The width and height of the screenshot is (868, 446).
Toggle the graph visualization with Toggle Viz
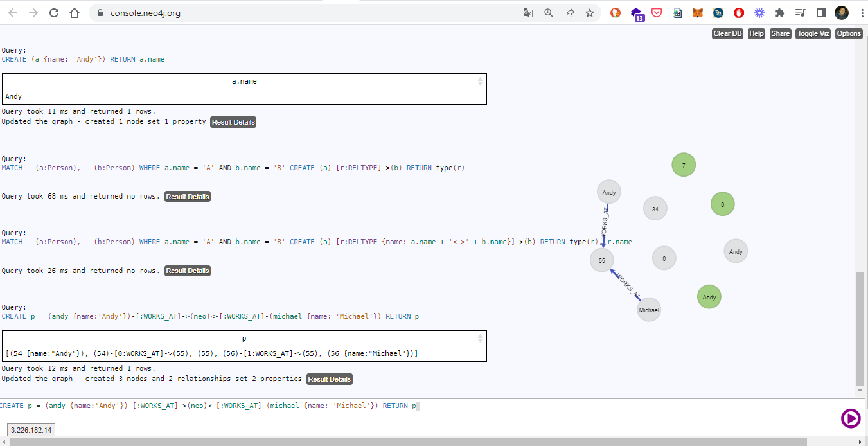coord(813,33)
